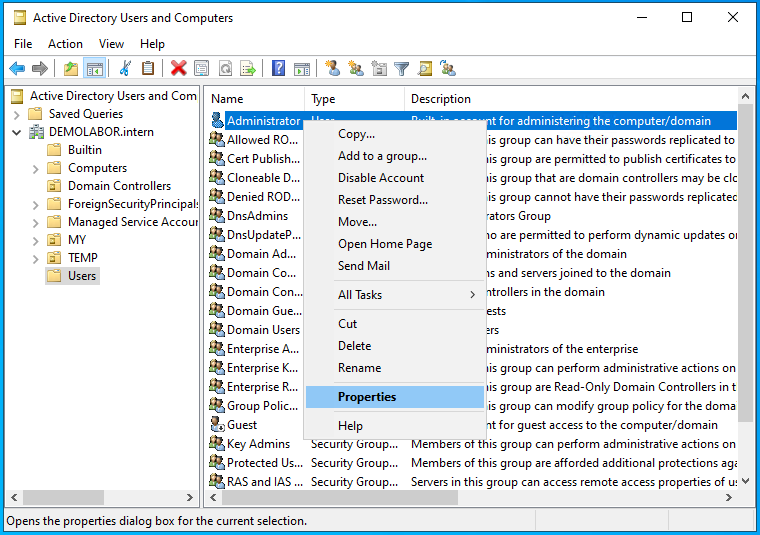
Task: Toggle the Show/Hide console tree button
Action: click(x=95, y=68)
